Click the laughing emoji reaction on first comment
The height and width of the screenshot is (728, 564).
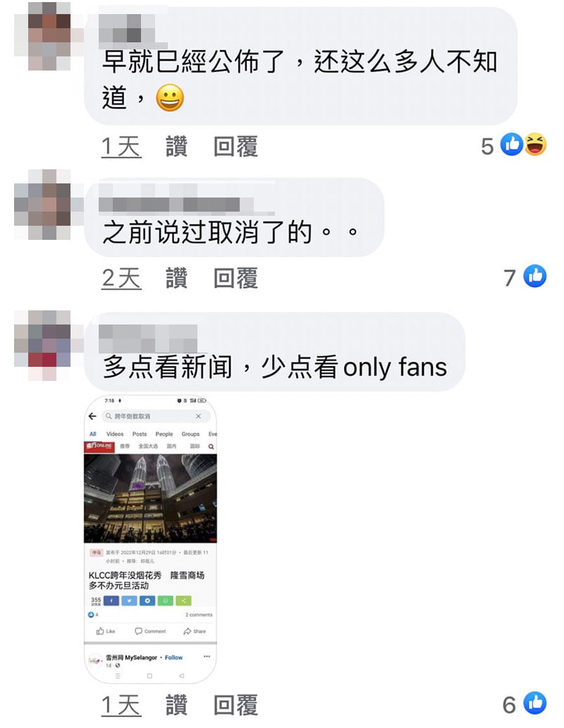coord(535,145)
